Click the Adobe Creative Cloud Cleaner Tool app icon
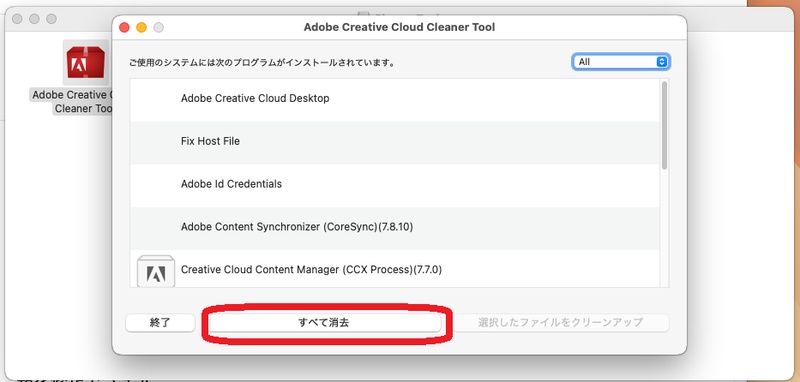Screen dimensions: 800x382 [x=86, y=62]
